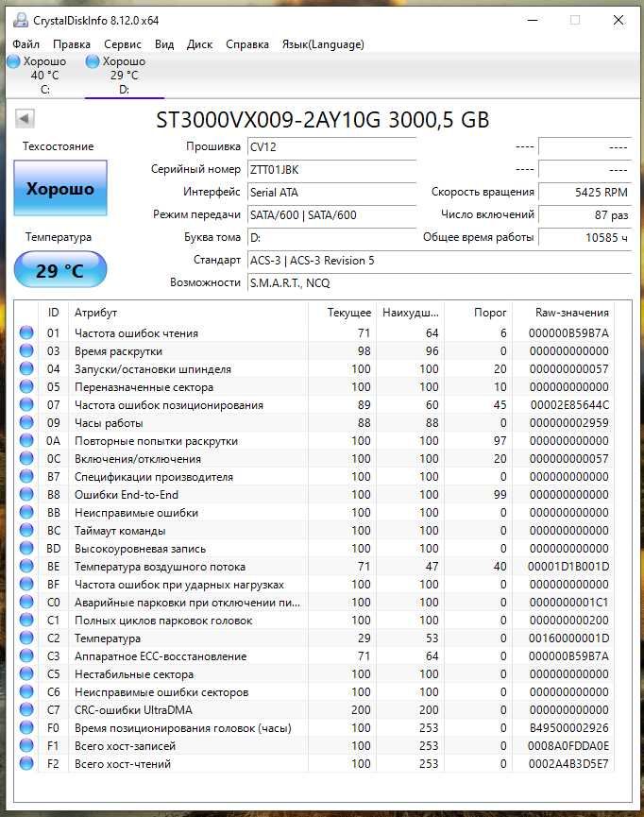This screenshot has height=817, width=644.
Task: Click the total work time value 10585 ч
Action: 585,238
